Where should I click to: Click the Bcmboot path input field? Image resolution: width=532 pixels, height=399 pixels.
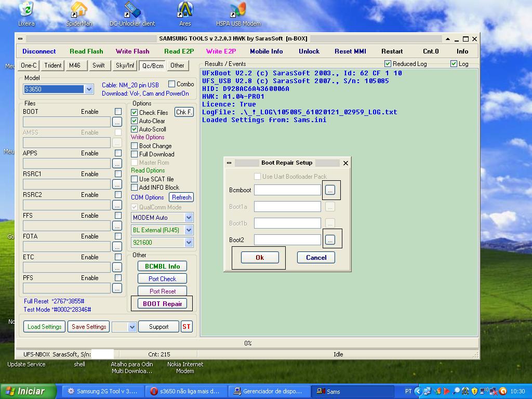(x=287, y=190)
